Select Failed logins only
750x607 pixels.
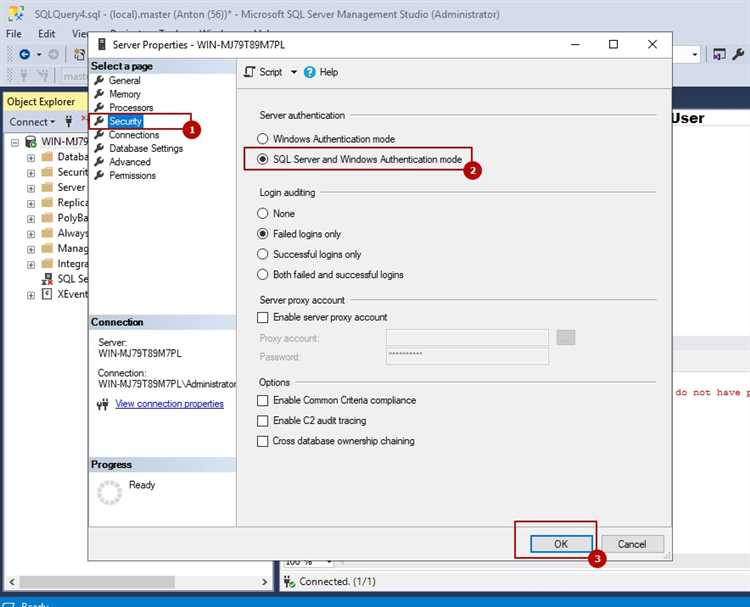pyautogui.click(x=263, y=234)
